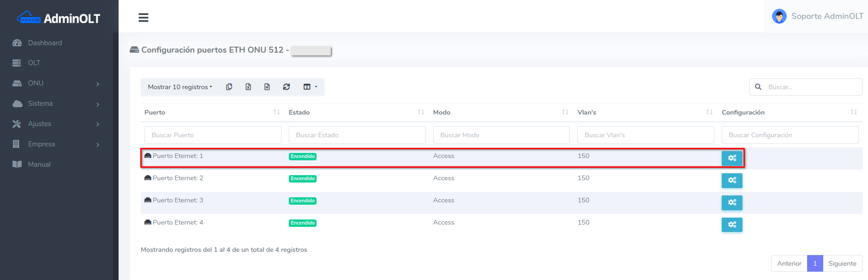The image size is (868, 280).
Task: Focus the Buscar Modo filter field
Action: tap(501, 135)
